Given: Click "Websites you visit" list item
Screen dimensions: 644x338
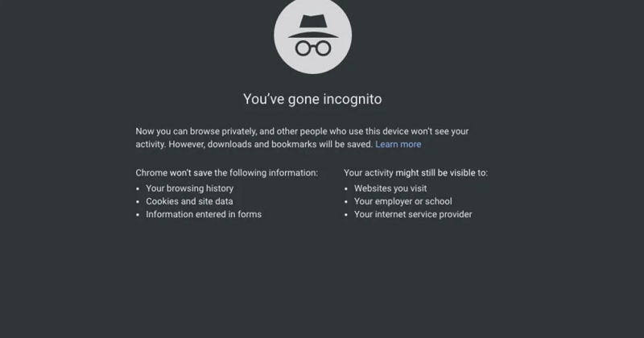Looking at the screenshot, I should [x=390, y=188].
